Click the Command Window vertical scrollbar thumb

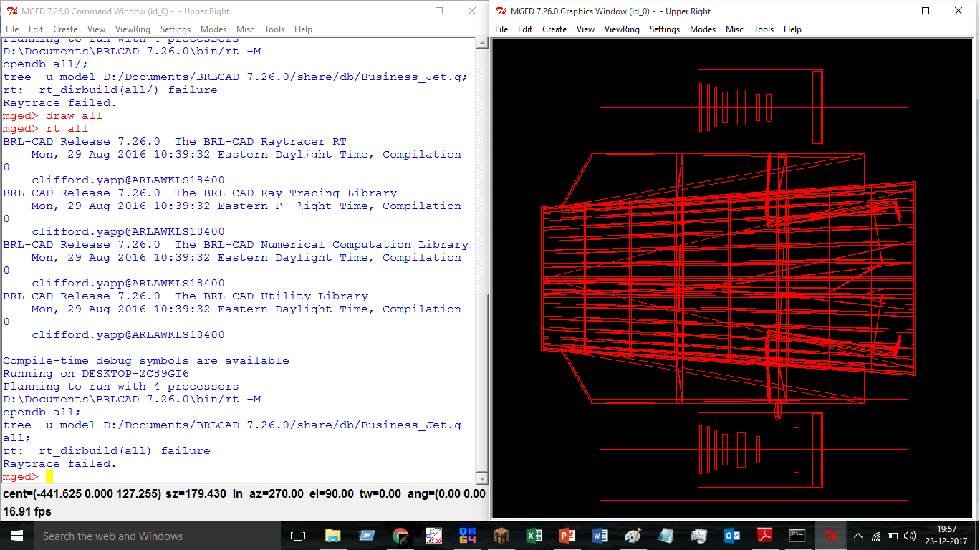(x=481, y=383)
